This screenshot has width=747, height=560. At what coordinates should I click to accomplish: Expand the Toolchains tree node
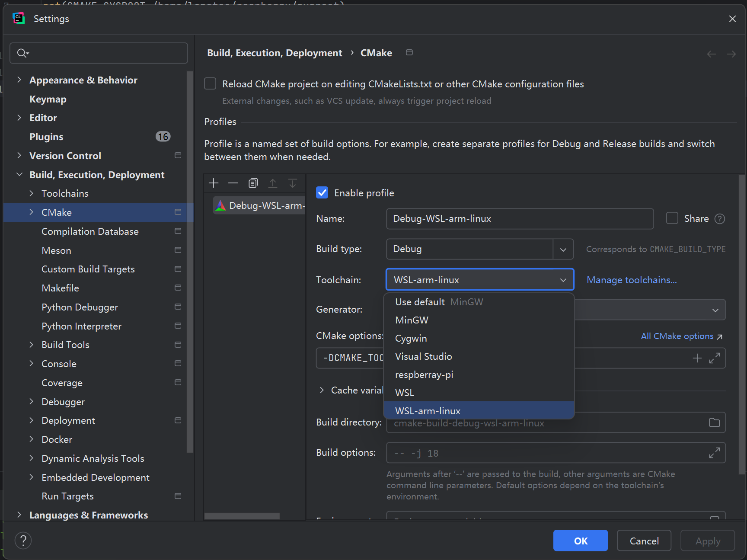point(32,193)
